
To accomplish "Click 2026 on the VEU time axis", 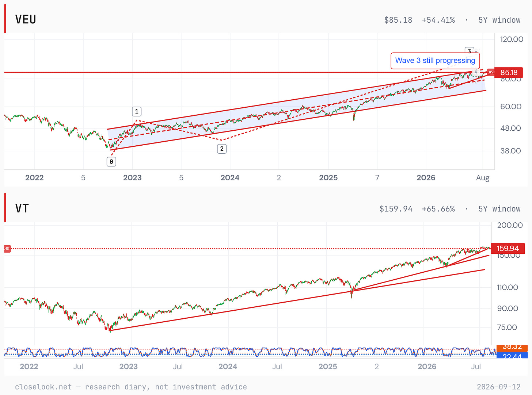I will tap(426, 178).
